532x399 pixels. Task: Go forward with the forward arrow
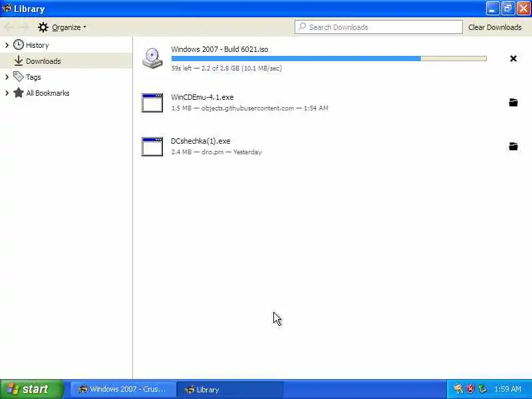pyautogui.click(x=24, y=27)
